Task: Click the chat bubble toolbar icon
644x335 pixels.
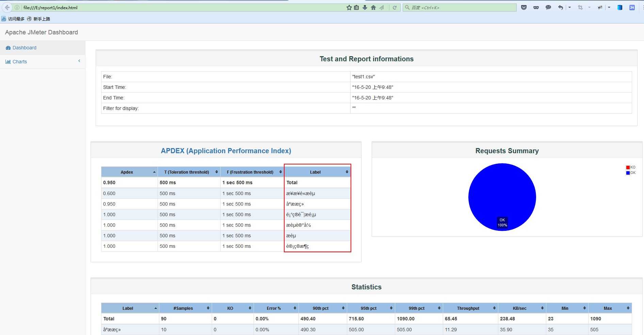Action: pos(548,7)
